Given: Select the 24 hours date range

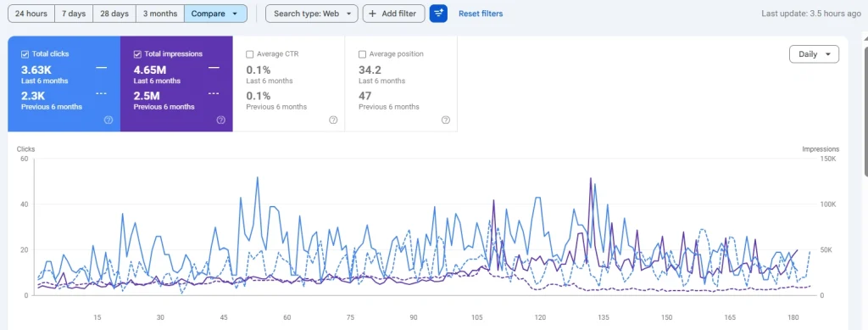Looking at the screenshot, I should [31, 14].
